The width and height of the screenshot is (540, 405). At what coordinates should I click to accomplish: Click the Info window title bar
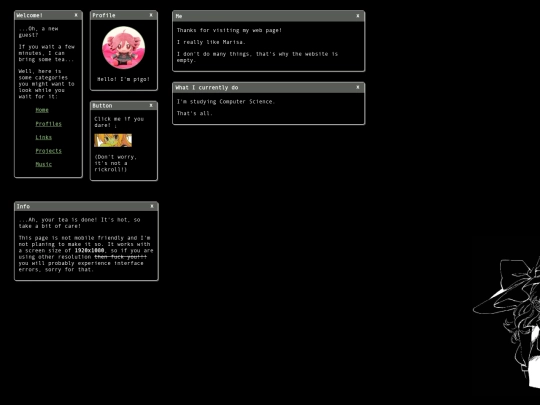pos(86,206)
